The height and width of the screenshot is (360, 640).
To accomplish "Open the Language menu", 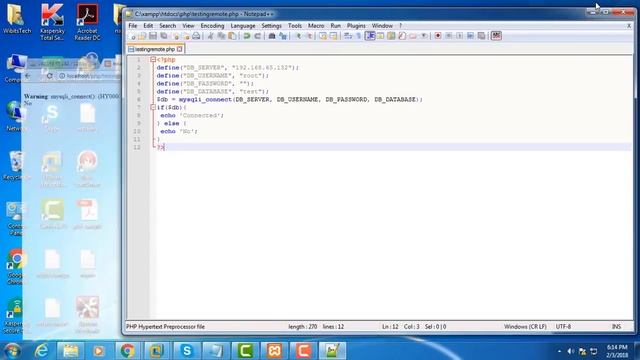I will click(242, 25).
